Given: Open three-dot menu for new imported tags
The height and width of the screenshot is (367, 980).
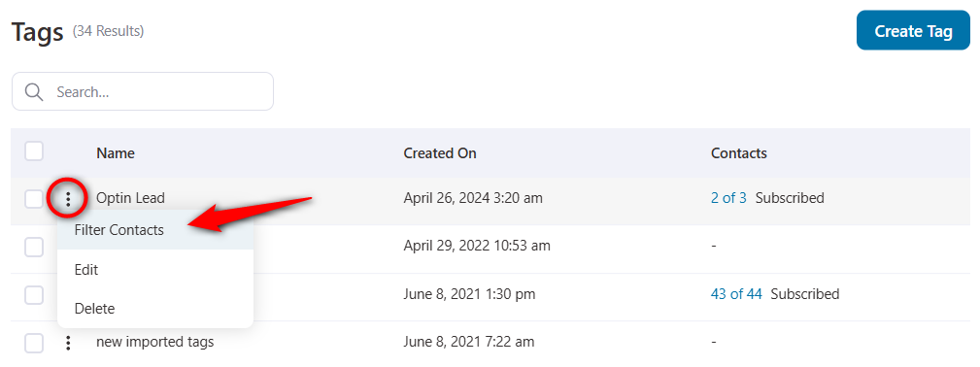Looking at the screenshot, I should pos(68,343).
